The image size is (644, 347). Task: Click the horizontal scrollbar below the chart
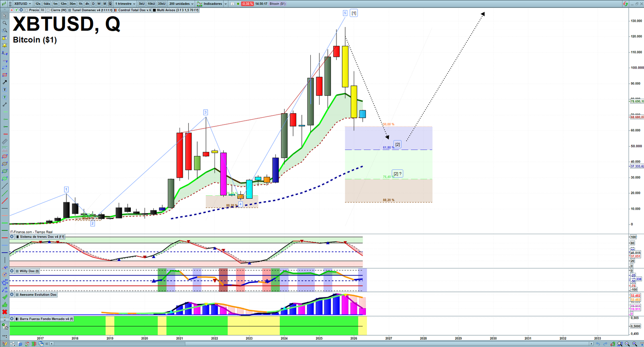tap(321, 344)
